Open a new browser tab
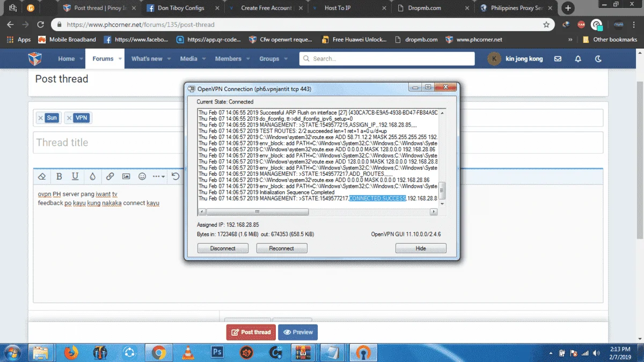The height and width of the screenshot is (362, 644). coord(568,8)
